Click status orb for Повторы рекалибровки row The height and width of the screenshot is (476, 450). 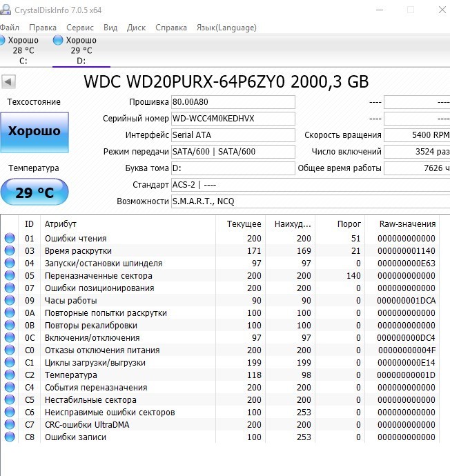[10, 325]
